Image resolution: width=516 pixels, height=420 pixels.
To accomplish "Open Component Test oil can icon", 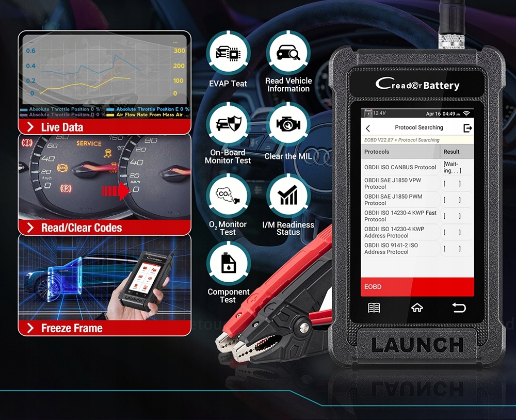I will pos(228,264).
